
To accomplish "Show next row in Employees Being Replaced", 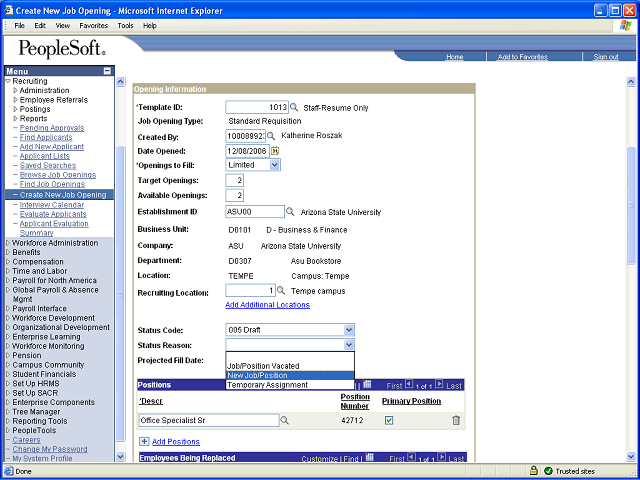I will (442, 457).
